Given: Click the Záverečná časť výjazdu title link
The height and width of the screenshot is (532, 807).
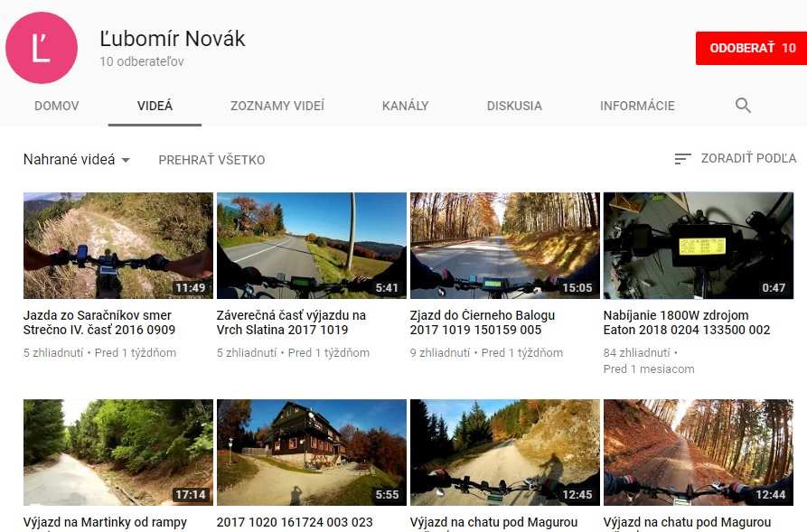Looking at the screenshot, I should [x=291, y=322].
